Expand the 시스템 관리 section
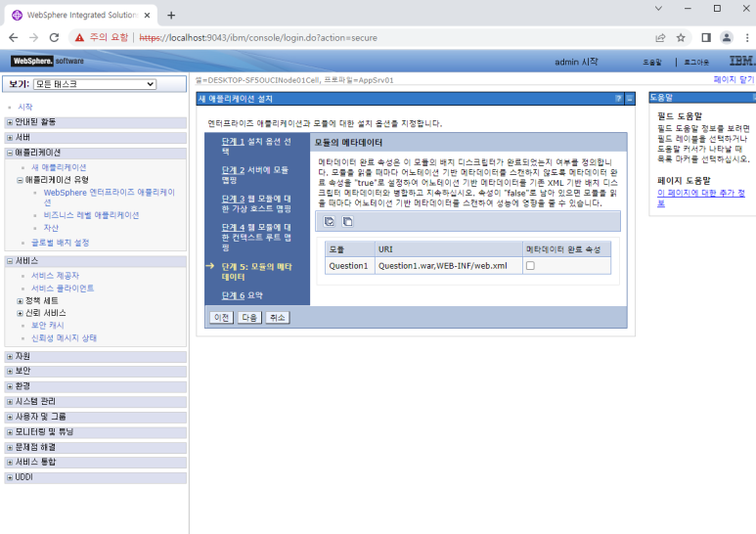 click(x=10, y=402)
